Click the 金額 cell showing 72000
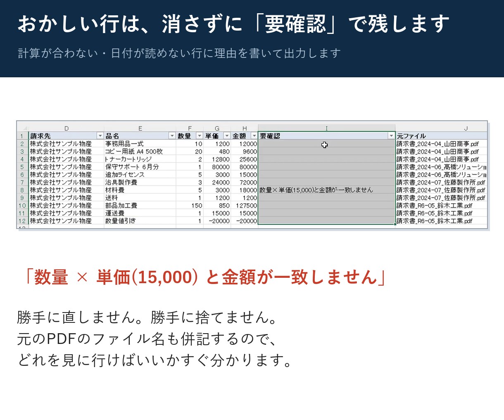504x420 pixels. pos(245,182)
